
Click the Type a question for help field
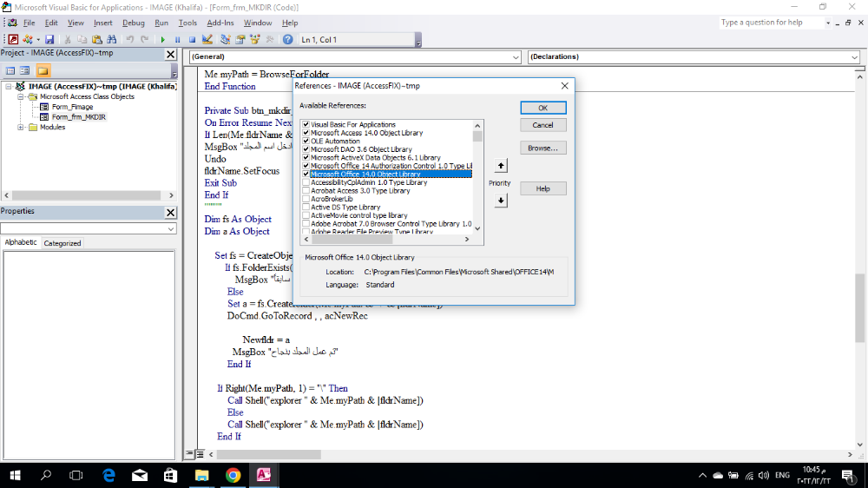[771, 23]
